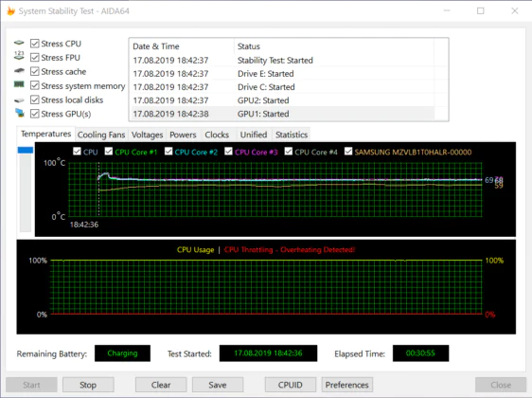
Task: Switch to the Unified tab
Action: [254, 135]
